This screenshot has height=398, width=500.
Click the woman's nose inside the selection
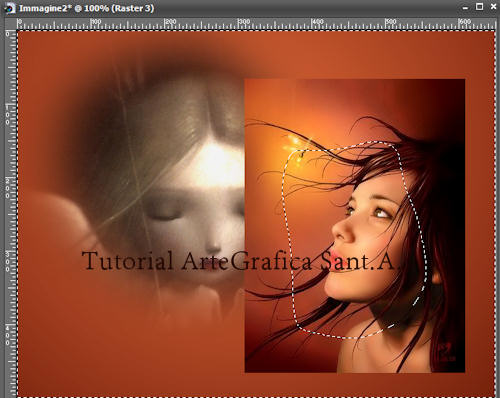coord(342,231)
